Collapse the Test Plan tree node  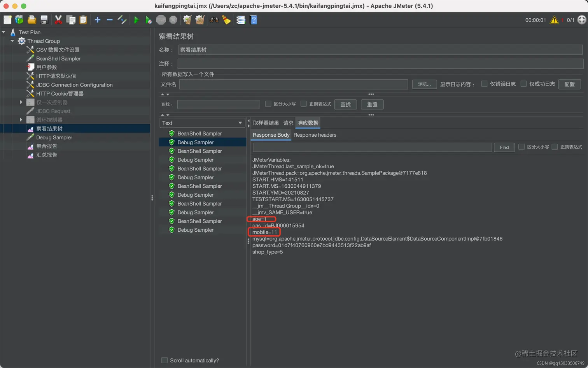[3, 32]
